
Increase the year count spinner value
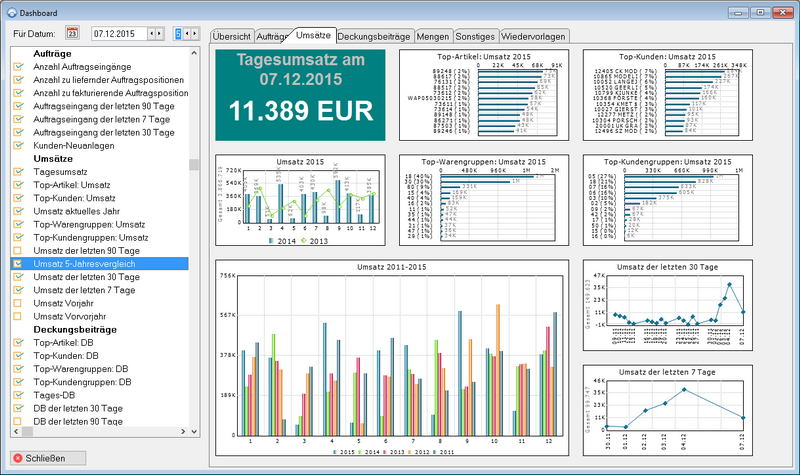(x=196, y=33)
